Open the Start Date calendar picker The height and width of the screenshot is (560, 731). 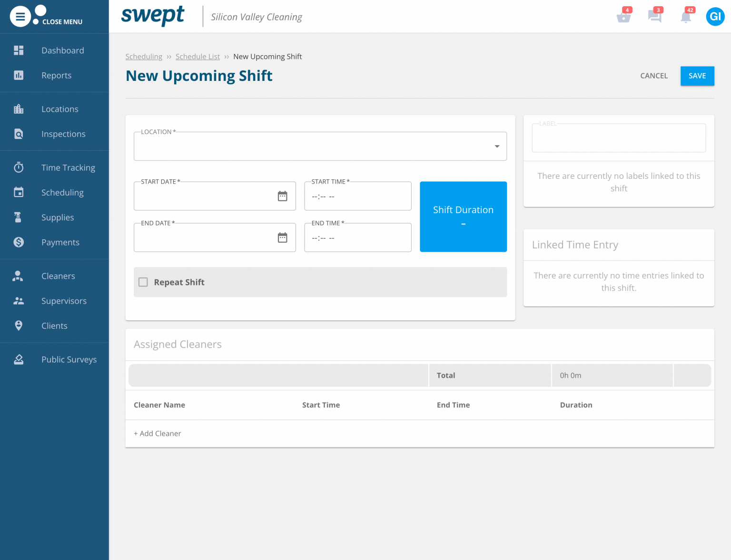pyautogui.click(x=283, y=196)
